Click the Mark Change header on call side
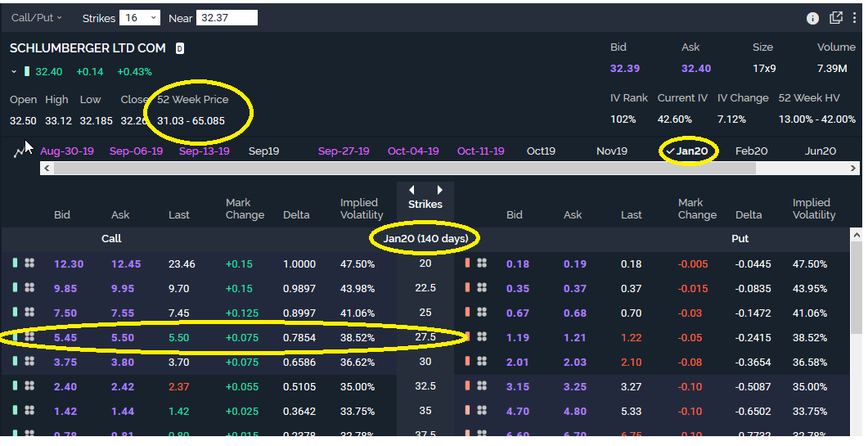 coord(245,209)
